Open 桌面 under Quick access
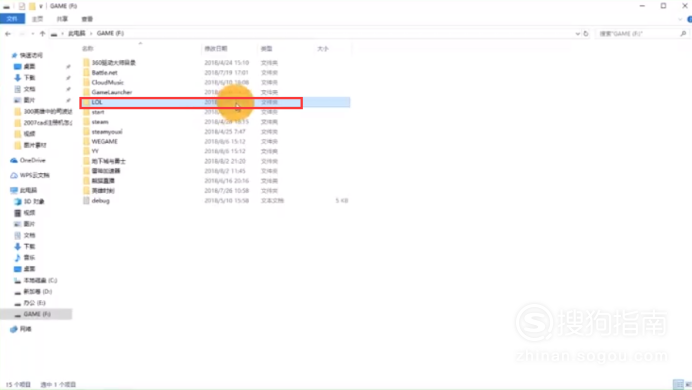The image size is (692, 390). point(29,67)
